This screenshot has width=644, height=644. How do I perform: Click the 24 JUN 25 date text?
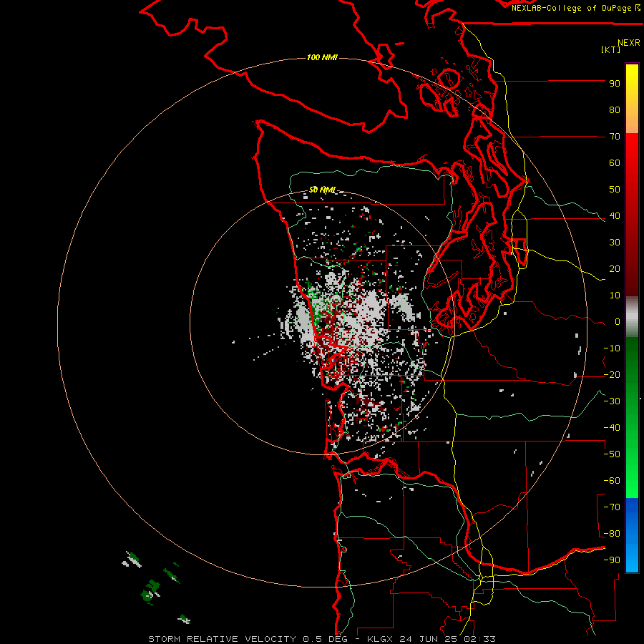point(429,639)
